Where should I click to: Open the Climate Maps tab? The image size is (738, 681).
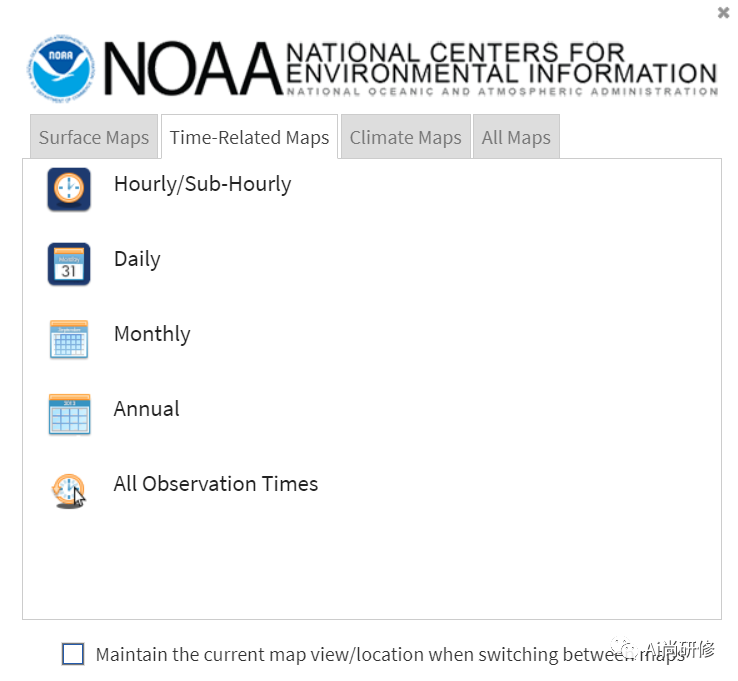coord(405,138)
